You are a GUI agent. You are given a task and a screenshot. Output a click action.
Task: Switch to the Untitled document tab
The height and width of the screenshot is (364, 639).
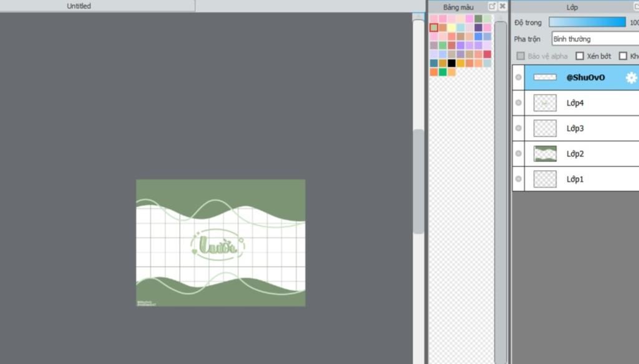click(x=79, y=6)
